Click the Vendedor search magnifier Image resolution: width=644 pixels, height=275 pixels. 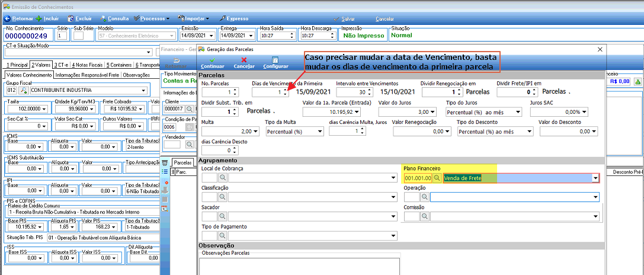click(190, 144)
